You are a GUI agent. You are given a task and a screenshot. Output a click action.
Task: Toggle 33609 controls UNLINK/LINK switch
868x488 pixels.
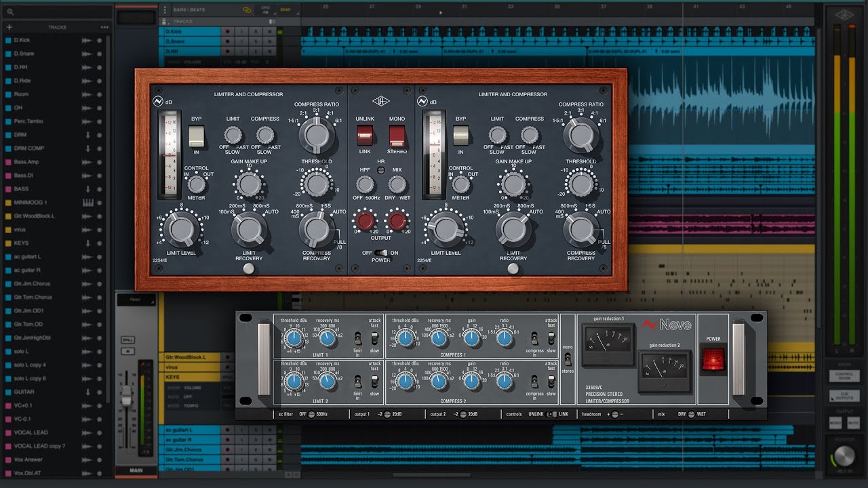coord(551,413)
